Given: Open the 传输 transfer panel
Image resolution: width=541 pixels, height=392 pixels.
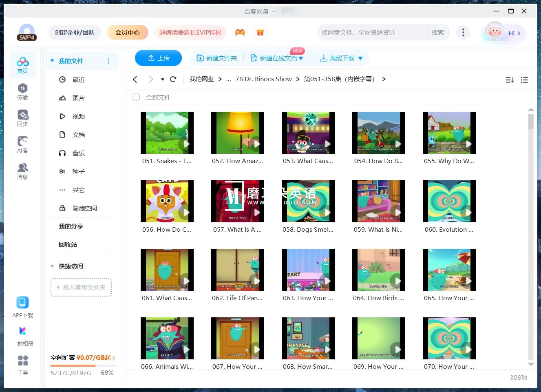Looking at the screenshot, I should [x=22, y=92].
